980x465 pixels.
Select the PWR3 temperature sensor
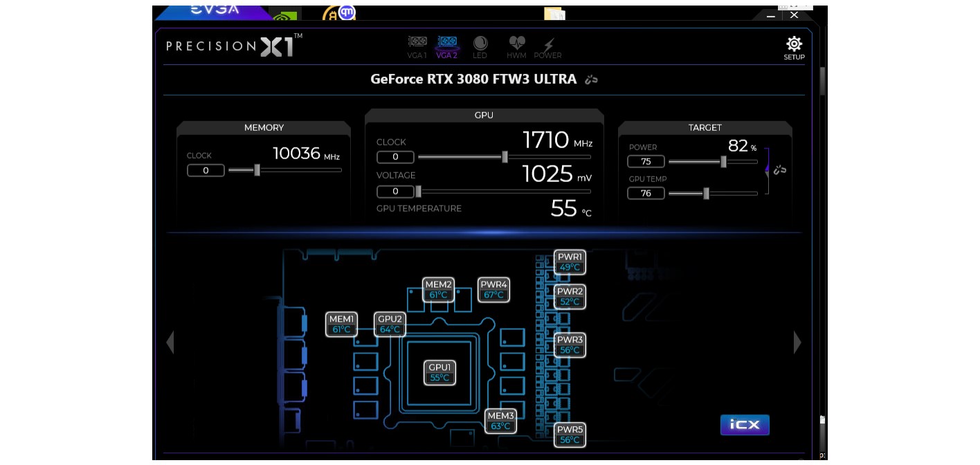[570, 345]
